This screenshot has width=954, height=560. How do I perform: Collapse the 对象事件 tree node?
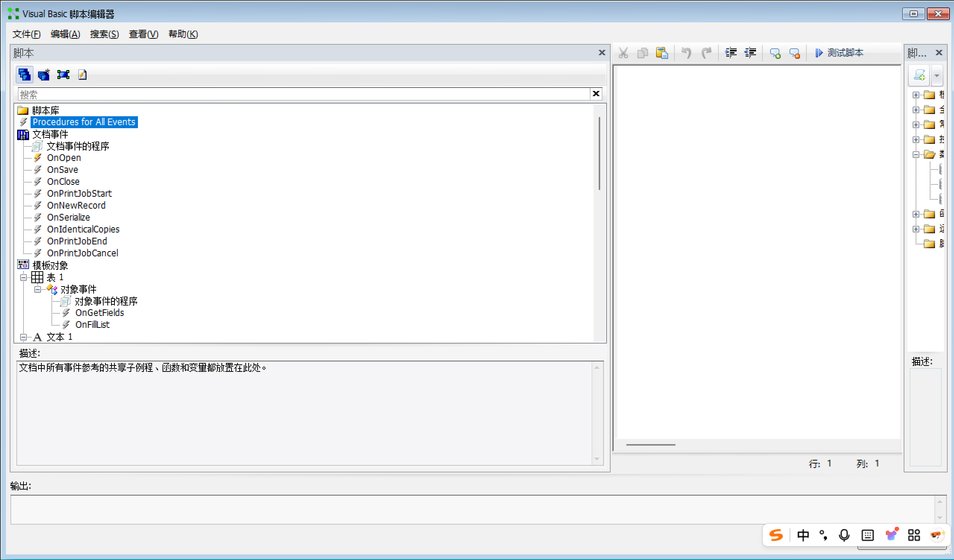click(38, 290)
